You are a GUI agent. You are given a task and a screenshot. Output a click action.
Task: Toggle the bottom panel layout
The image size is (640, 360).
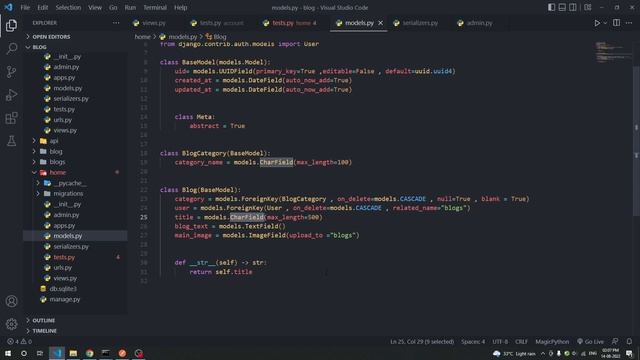point(562,7)
